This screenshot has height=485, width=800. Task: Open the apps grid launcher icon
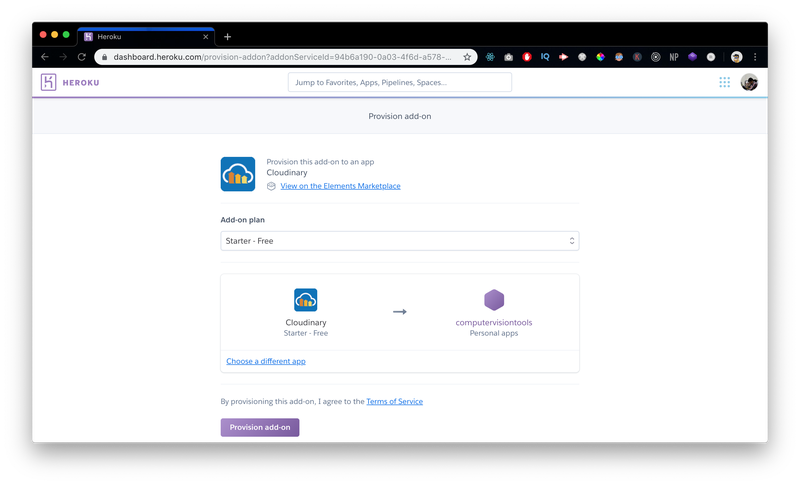pos(724,82)
